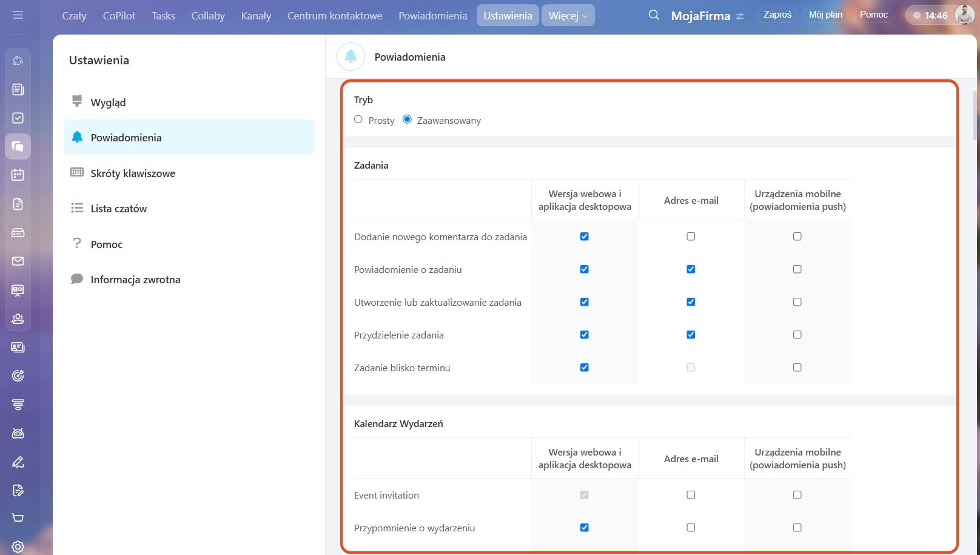Screen dimensions: 980x555
Task: Switch to the CoPilot tab
Action: (119, 16)
